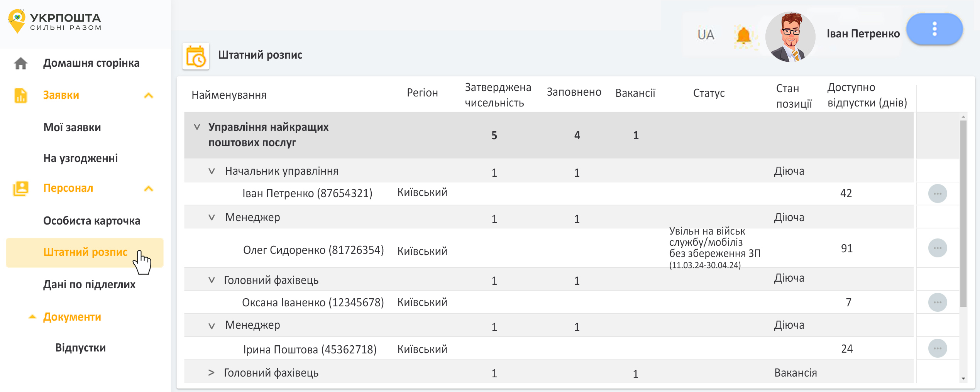Collapse the Начальник управління position row
Viewport: 980px width, 392px height.
click(212, 171)
